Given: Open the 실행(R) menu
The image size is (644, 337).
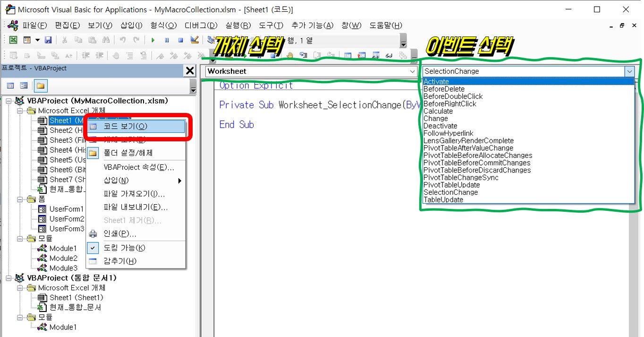Looking at the screenshot, I should pos(238,26).
